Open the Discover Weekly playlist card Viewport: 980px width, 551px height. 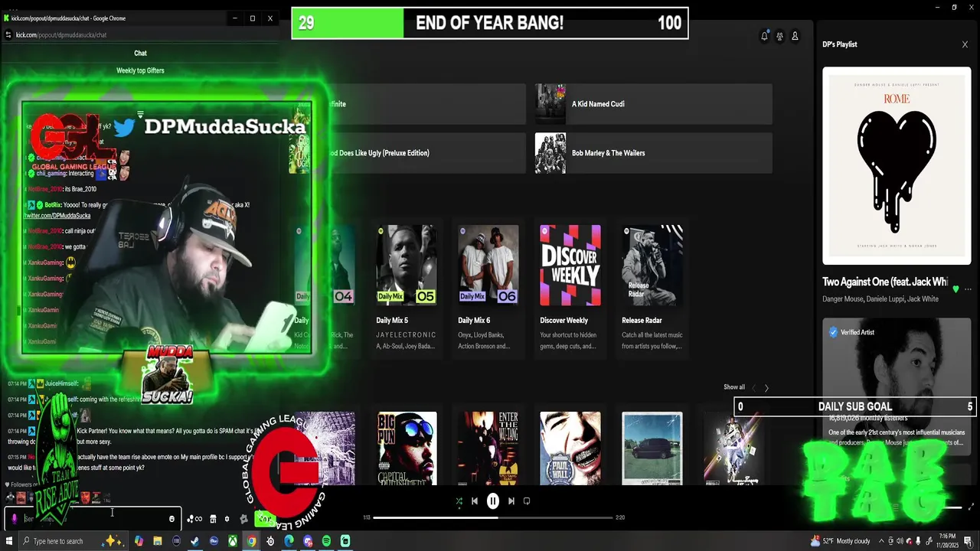point(570,288)
